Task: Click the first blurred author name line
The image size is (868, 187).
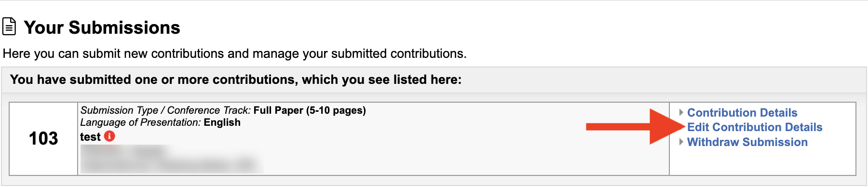Action: (124, 151)
